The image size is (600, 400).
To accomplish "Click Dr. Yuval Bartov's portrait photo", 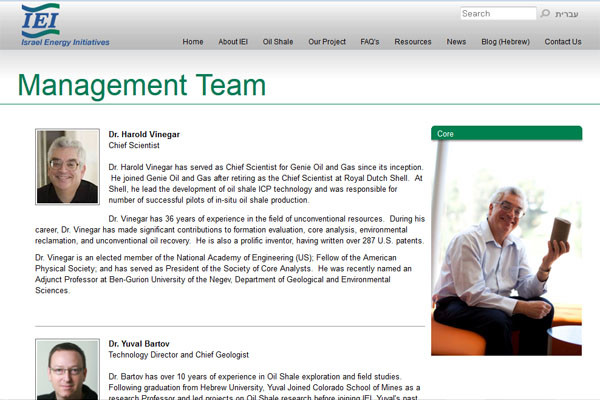I will coord(68,369).
